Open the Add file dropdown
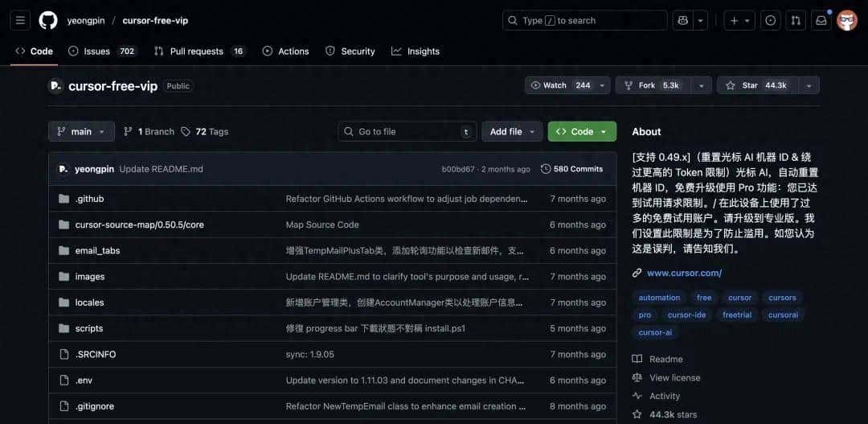The image size is (868, 424). coord(512,131)
